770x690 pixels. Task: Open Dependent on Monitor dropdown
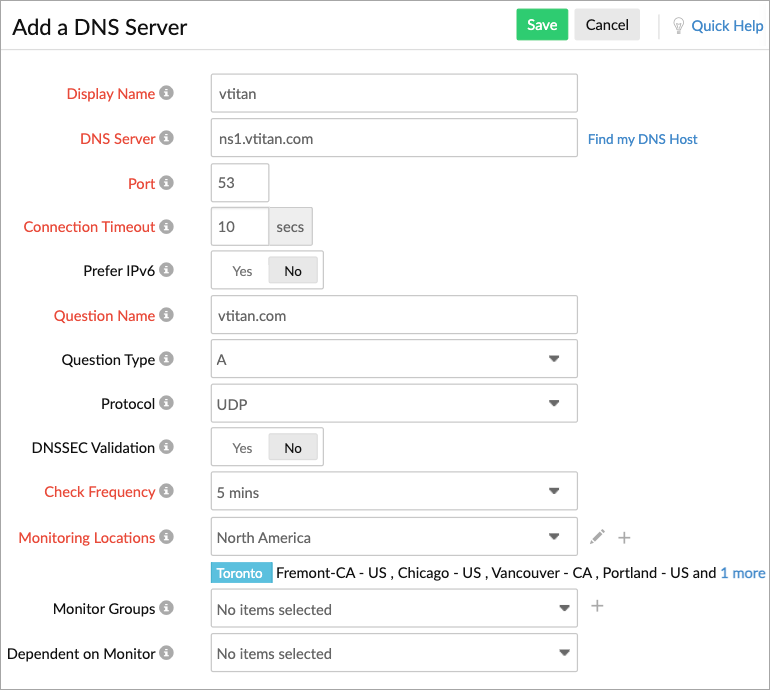coord(394,653)
